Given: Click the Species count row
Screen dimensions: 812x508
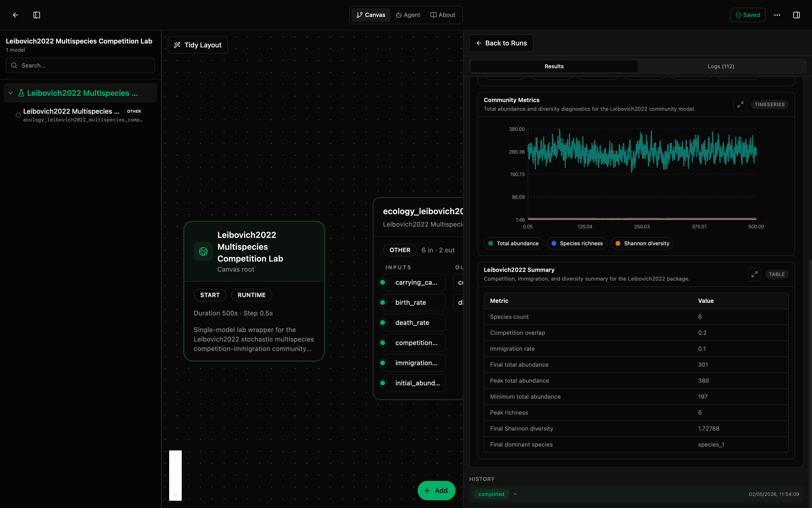Looking at the screenshot, I should click(x=636, y=317).
